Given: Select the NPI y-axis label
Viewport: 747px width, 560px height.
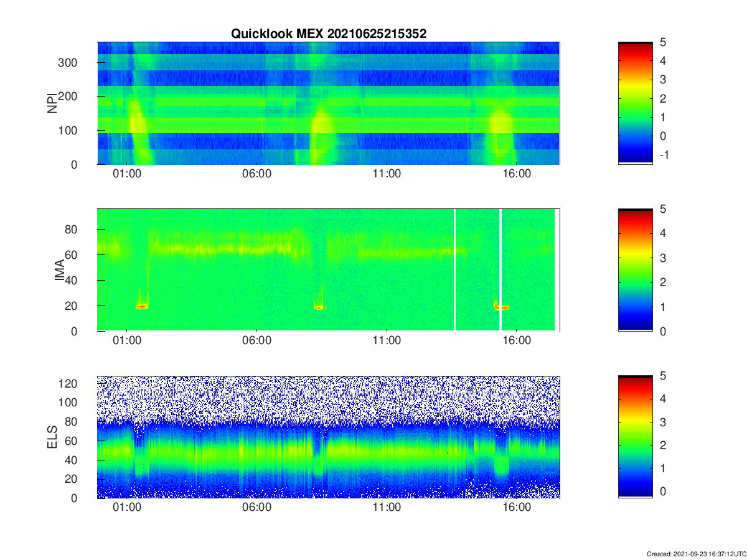Looking at the screenshot, I should [52, 103].
